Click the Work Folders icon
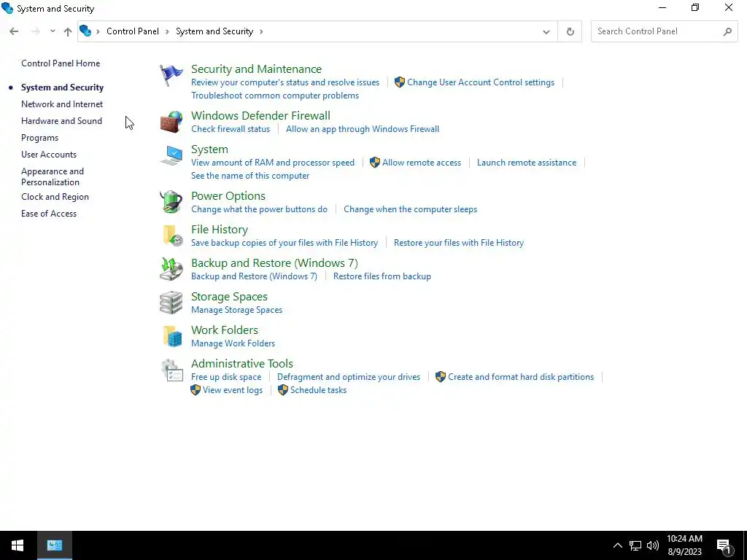Viewport: 747px width, 560px height. (172, 336)
